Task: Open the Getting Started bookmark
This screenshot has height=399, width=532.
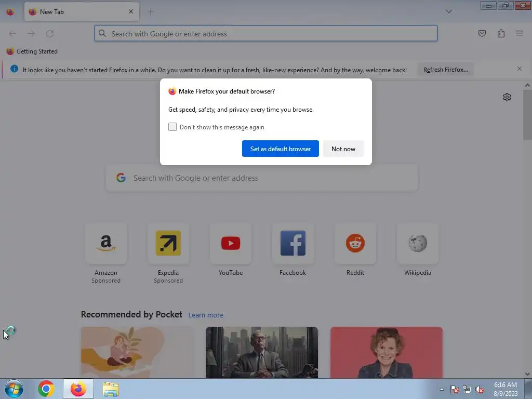Action: click(32, 51)
